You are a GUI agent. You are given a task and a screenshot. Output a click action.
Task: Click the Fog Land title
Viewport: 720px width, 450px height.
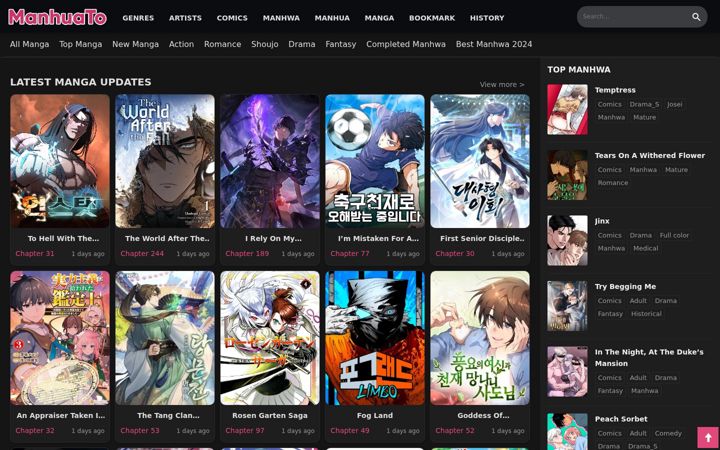tap(375, 415)
